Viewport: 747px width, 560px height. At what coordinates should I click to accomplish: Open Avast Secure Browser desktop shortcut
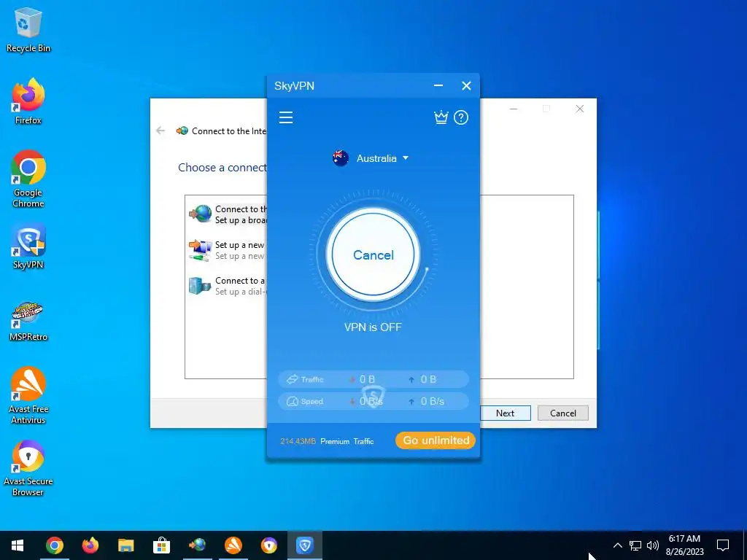pos(28,469)
